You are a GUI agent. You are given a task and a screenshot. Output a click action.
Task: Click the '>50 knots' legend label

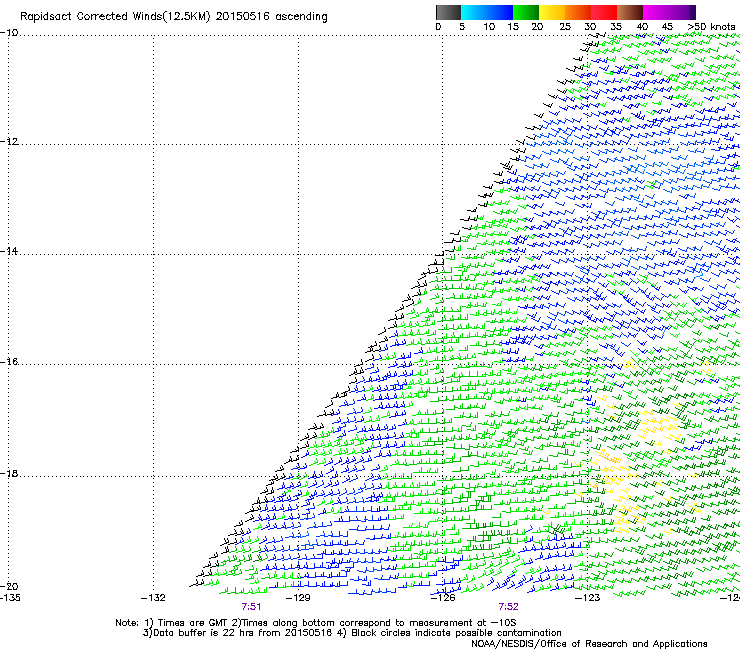tap(711, 27)
